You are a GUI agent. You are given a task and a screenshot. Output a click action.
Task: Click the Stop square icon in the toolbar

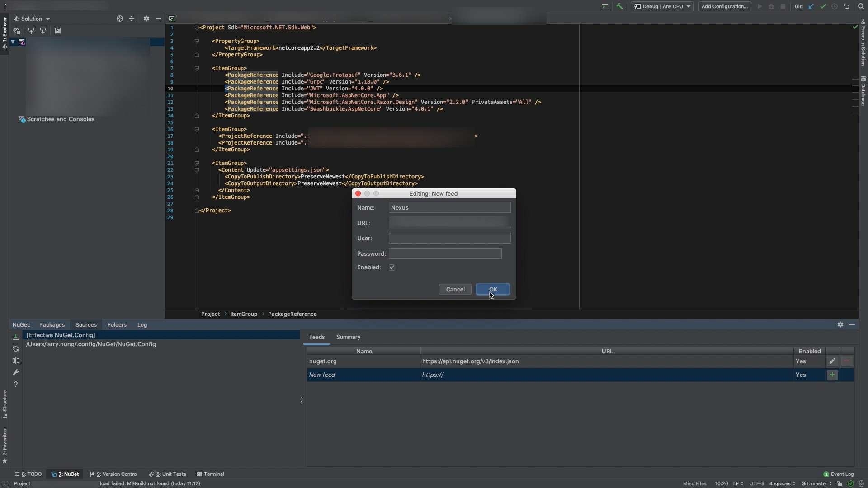tap(783, 6)
